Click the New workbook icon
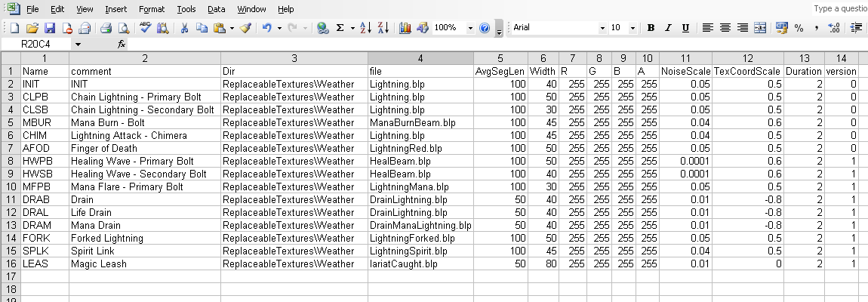 tap(15, 28)
